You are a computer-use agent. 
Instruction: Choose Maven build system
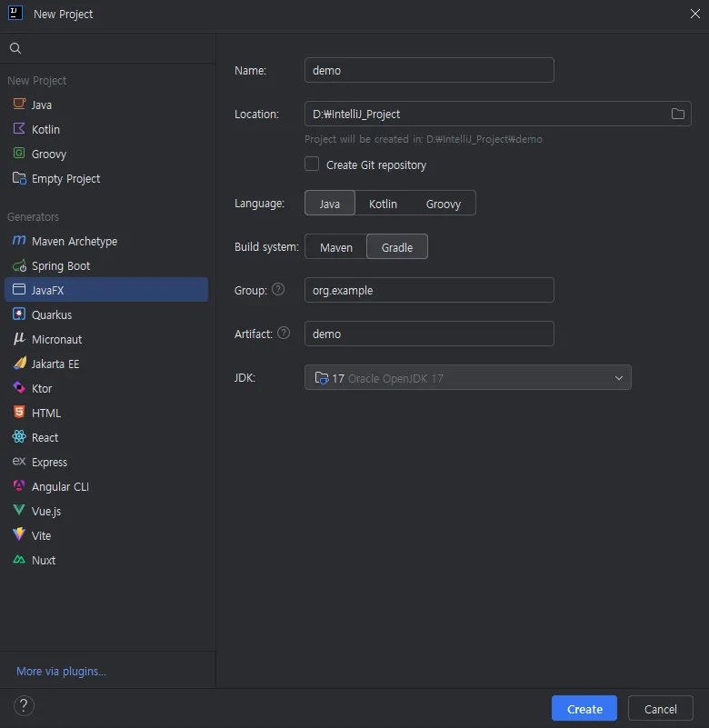pos(335,246)
